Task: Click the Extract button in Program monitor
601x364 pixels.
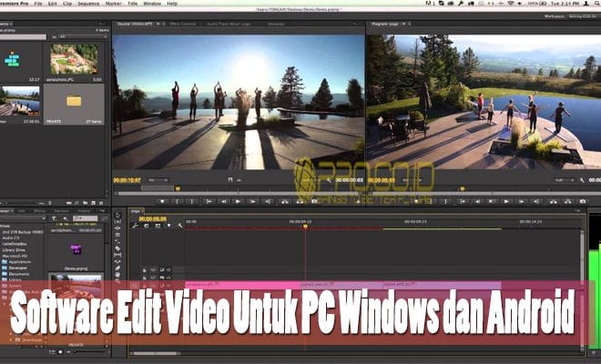Action: (567, 201)
